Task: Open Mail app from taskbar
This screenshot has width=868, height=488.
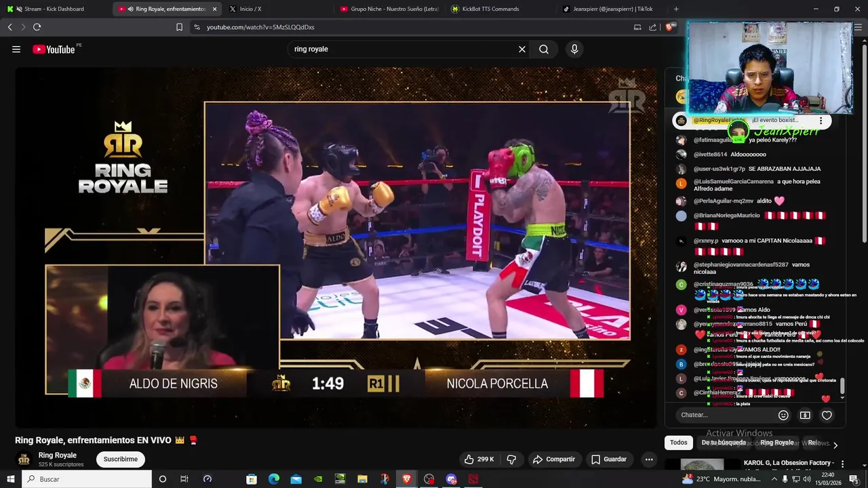Action: [296, 479]
